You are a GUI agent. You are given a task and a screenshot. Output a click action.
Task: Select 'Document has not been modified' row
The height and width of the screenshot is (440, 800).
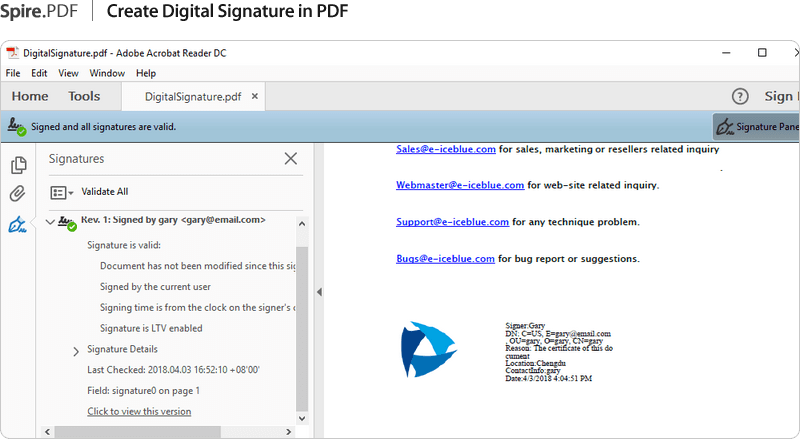point(197,266)
